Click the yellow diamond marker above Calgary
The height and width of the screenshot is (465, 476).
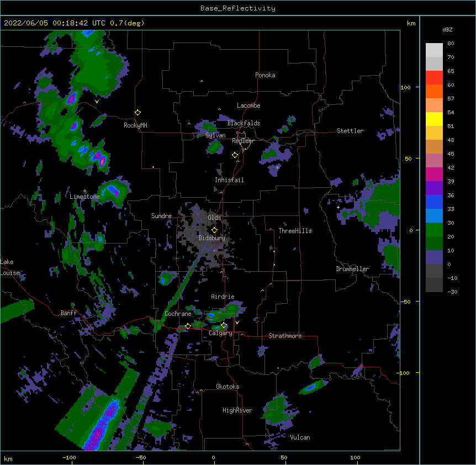click(x=224, y=325)
